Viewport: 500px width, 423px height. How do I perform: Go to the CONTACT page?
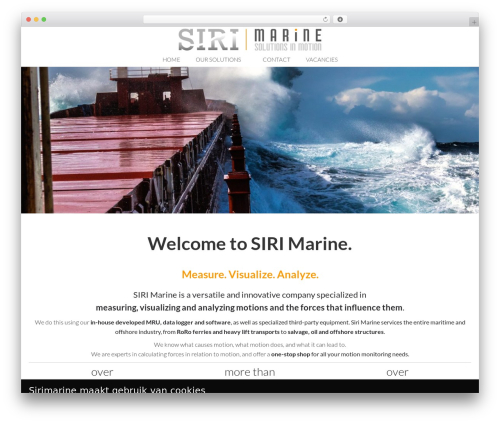pyautogui.click(x=276, y=60)
